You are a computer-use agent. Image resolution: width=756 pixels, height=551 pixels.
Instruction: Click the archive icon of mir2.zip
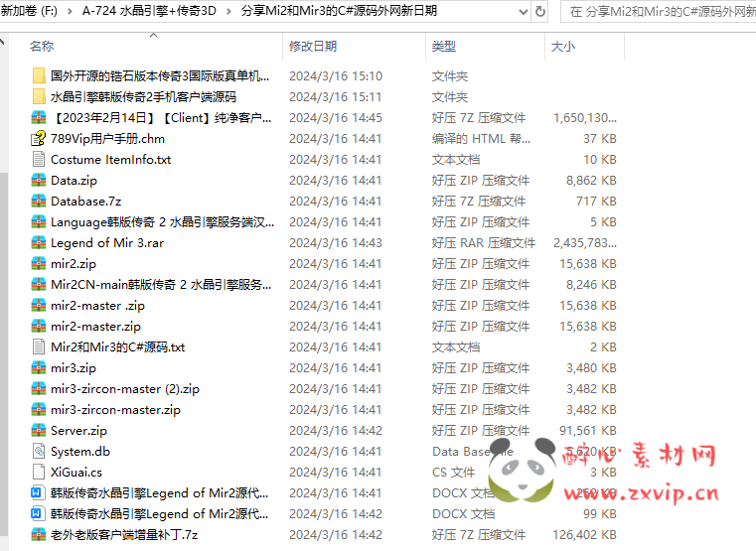(39, 263)
